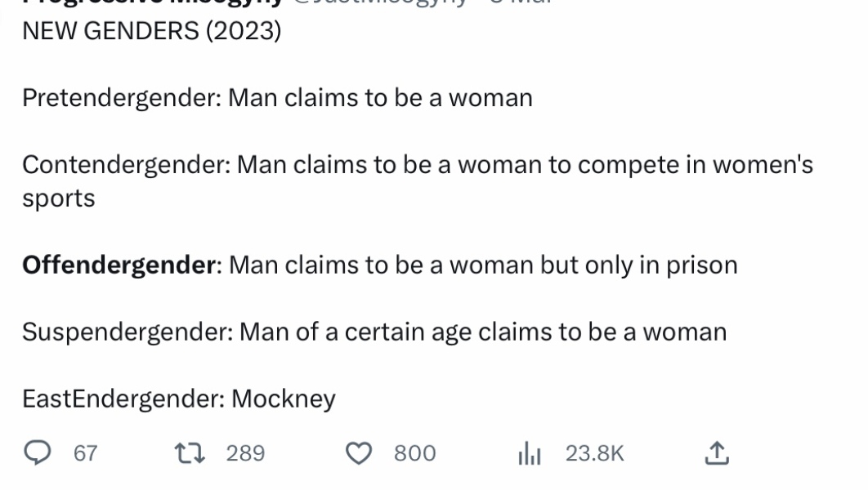This screenshot has height=490, width=868.
Task: Open the share menu via upload icon
Action: [x=718, y=452]
